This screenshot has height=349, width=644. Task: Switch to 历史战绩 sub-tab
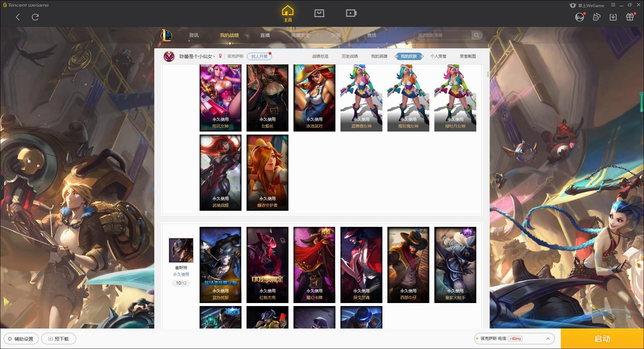click(x=350, y=56)
